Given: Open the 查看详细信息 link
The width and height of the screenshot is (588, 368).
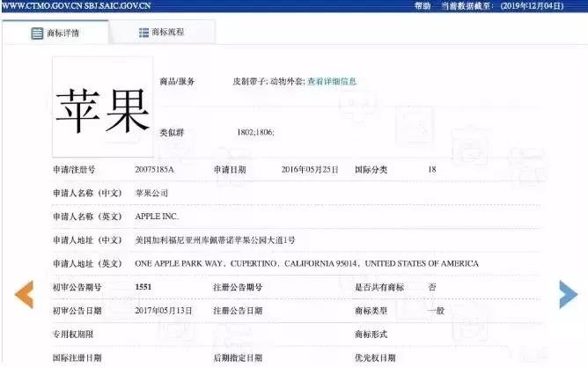Looking at the screenshot, I should tap(332, 81).
